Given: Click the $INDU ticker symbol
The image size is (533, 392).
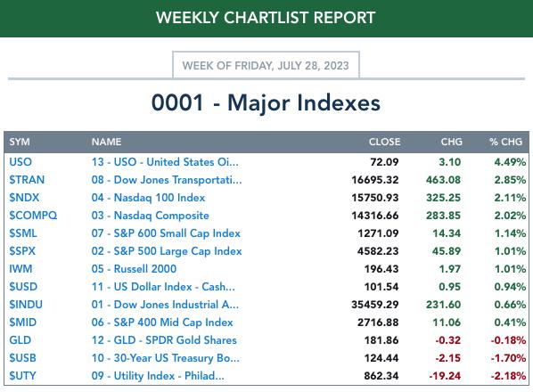Looking at the screenshot, I should [26, 305].
